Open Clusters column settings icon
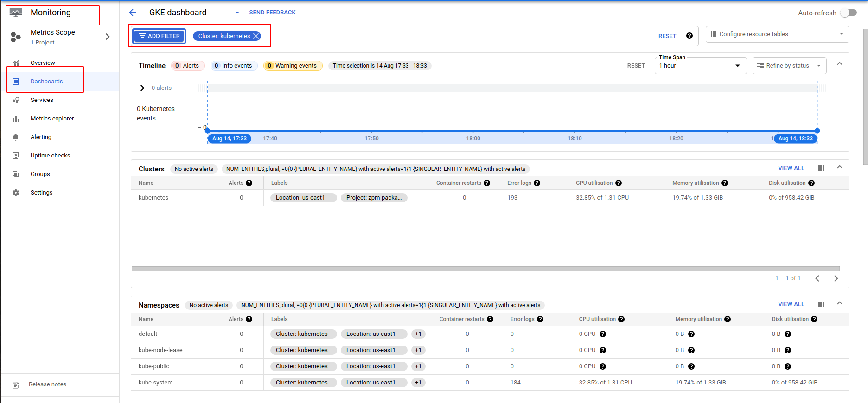The height and width of the screenshot is (403, 868). [x=821, y=168]
